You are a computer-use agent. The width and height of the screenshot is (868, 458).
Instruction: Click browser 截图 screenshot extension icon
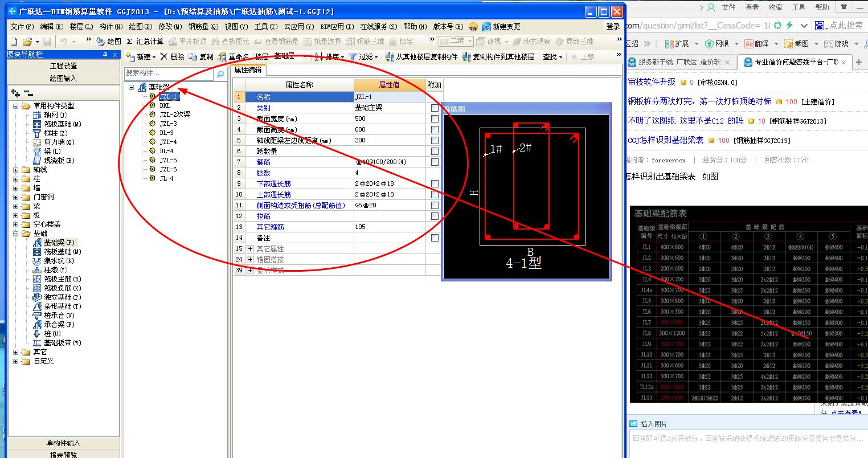click(788, 44)
